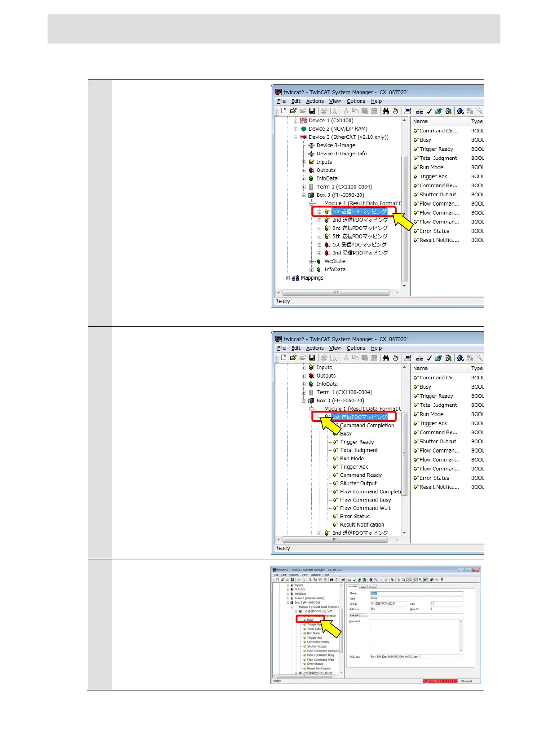Select Device 3-Image-Info tree item

[341, 154]
